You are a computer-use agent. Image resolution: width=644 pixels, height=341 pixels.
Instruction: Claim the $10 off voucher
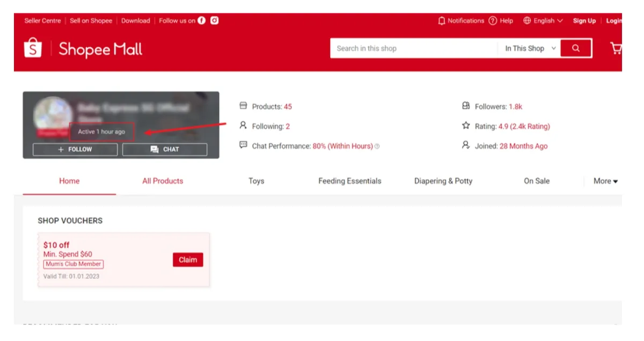(x=188, y=260)
